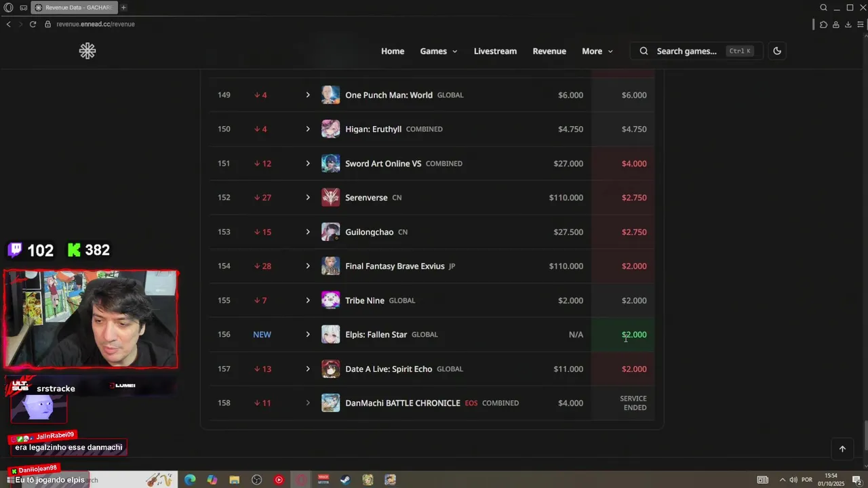Click Elpis: Fallen Star game icon
The width and height of the screenshot is (868, 488).
(330, 334)
